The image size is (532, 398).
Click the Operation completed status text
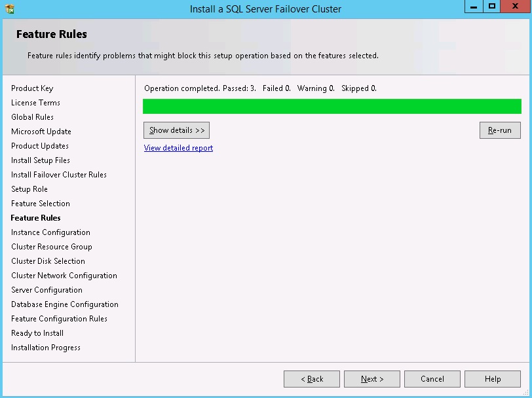tap(260, 88)
